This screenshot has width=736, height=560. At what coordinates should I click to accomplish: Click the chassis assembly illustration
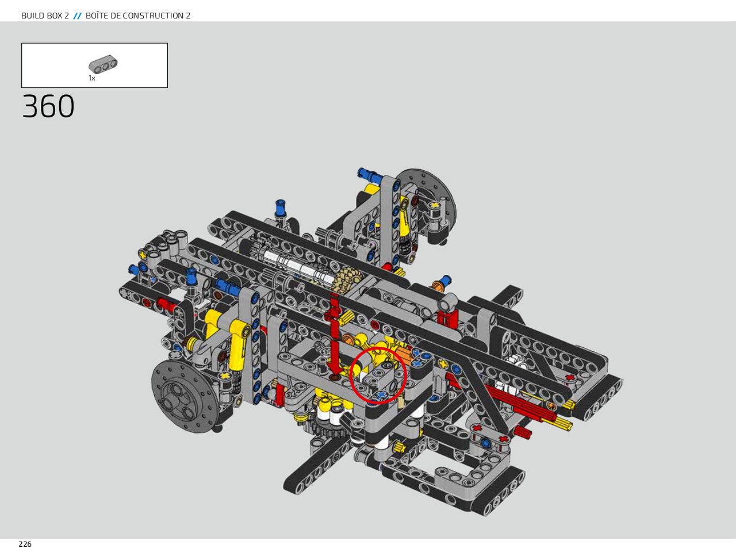pos(371,341)
